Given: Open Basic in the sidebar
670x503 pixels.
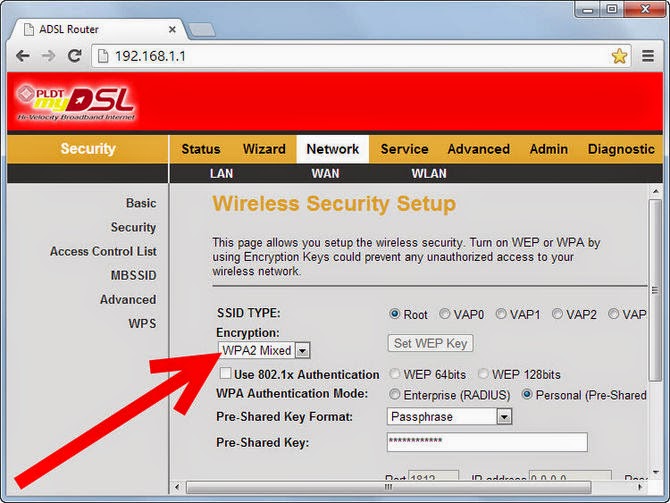Looking at the screenshot, I should coord(141,203).
